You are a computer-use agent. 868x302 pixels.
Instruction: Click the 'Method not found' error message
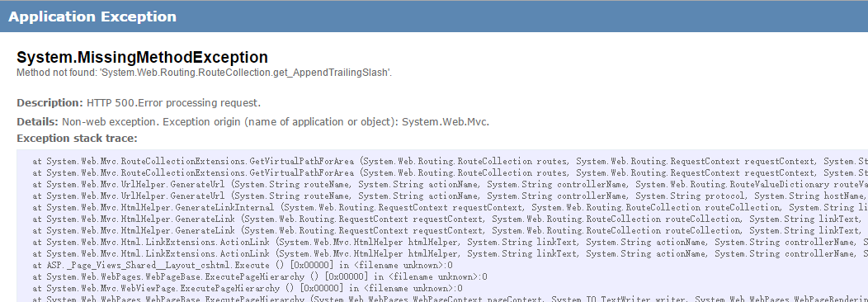coord(205,73)
